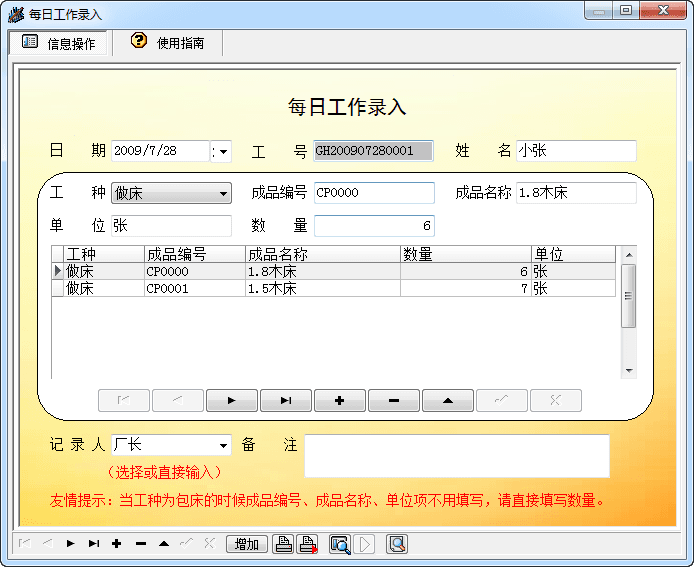Screen dimensions: 694x567
Task: Jump to last record in bottom toolbar
Action: click(94, 544)
